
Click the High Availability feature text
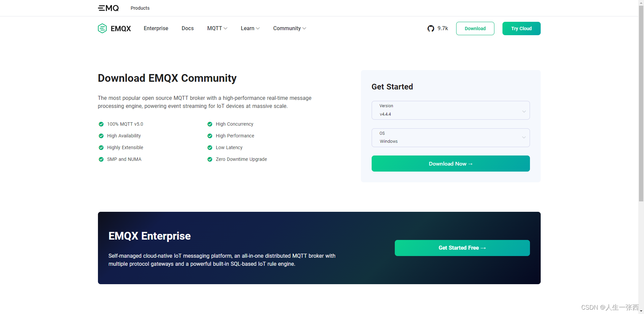click(x=124, y=136)
